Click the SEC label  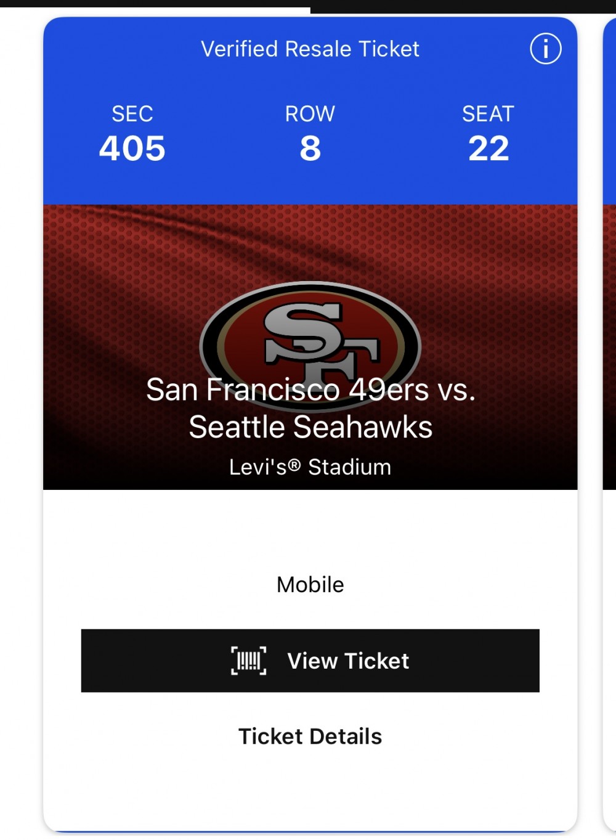pyautogui.click(x=132, y=114)
